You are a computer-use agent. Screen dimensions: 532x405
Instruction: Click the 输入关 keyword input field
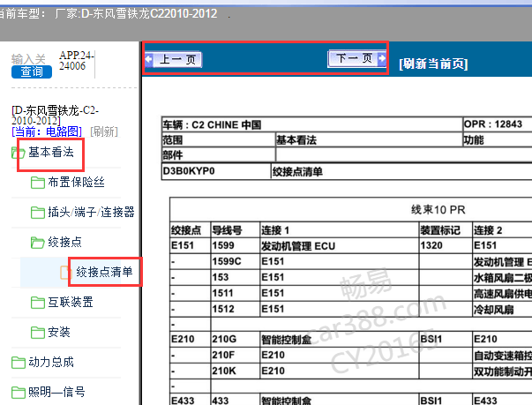coord(28,59)
